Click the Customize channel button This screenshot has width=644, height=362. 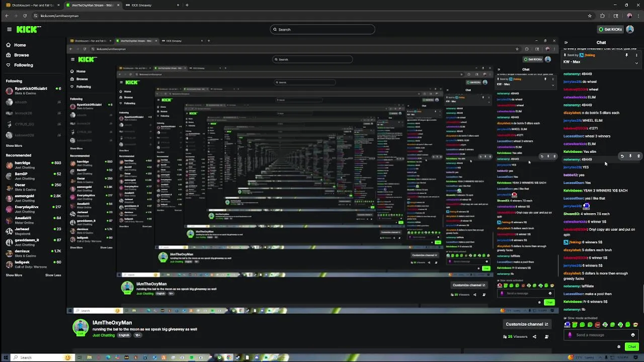coord(527,324)
